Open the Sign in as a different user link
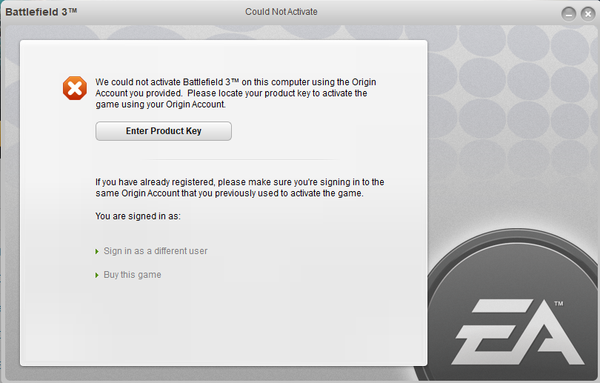 (155, 251)
